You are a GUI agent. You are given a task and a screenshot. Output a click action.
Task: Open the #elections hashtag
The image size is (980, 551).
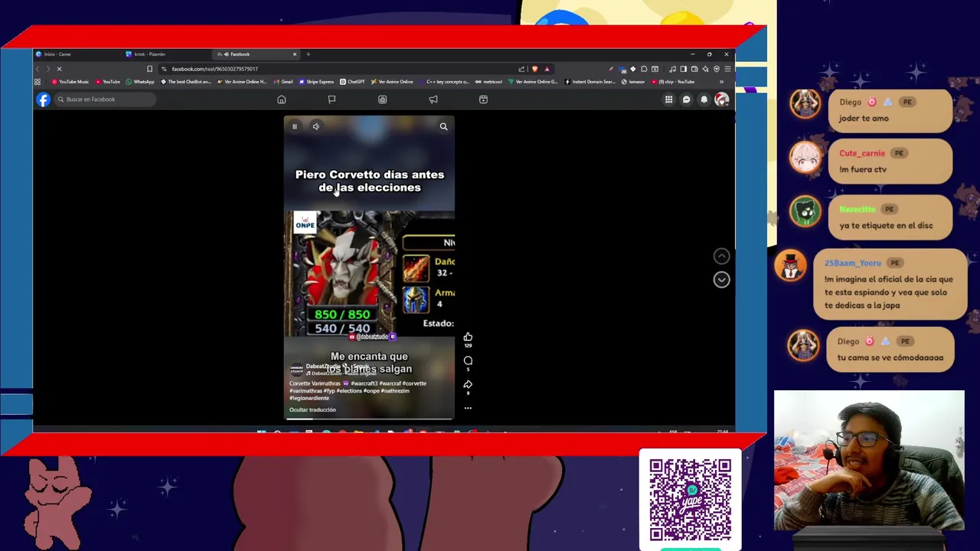pyautogui.click(x=349, y=391)
